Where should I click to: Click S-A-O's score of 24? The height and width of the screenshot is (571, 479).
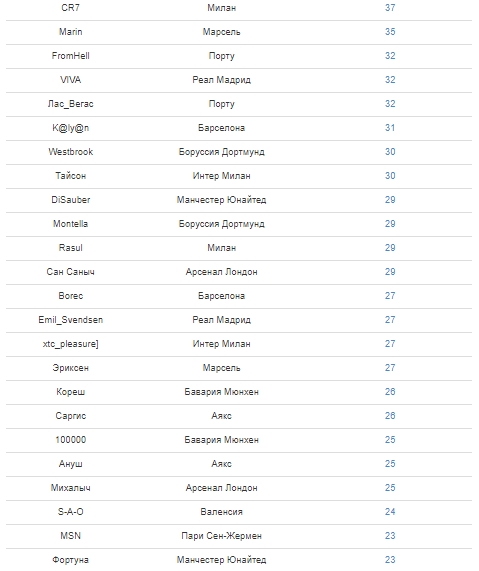click(390, 512)
